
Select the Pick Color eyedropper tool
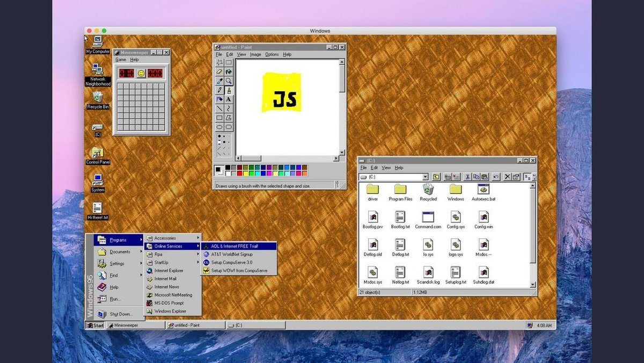coord(219,81)
